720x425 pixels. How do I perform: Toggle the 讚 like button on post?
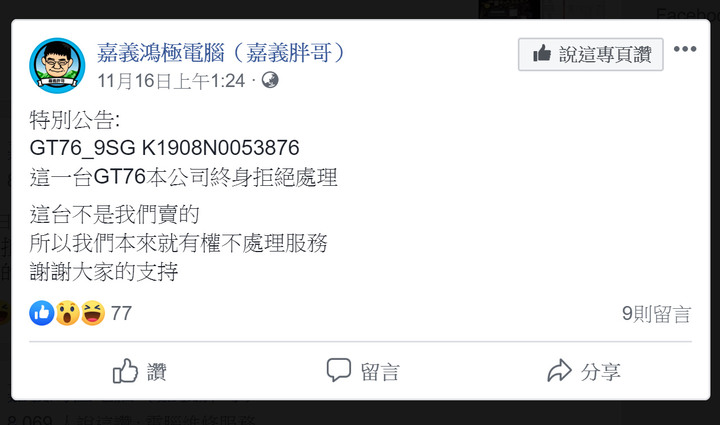point(140,371)
